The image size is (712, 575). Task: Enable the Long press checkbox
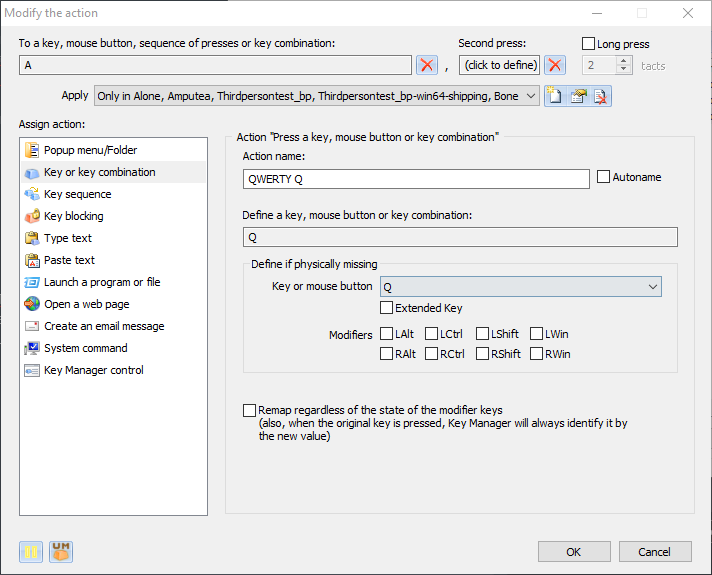click(x=589, y=44)
